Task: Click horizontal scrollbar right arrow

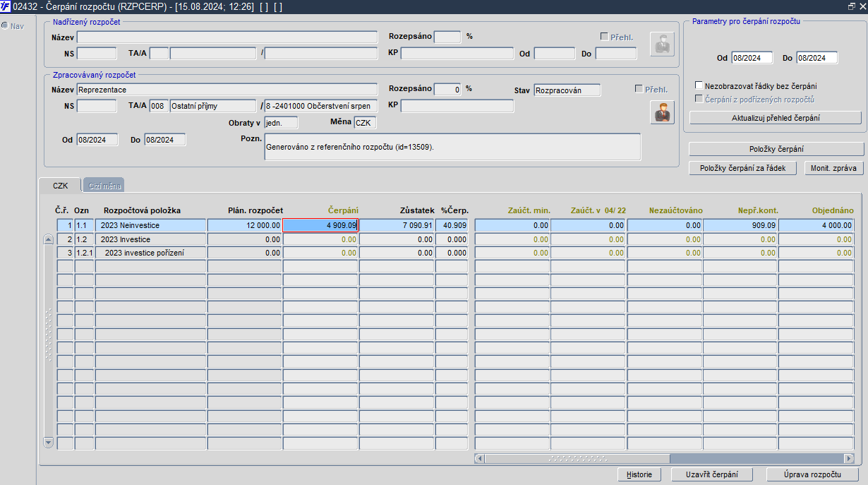Action: [x=849, y=458]
